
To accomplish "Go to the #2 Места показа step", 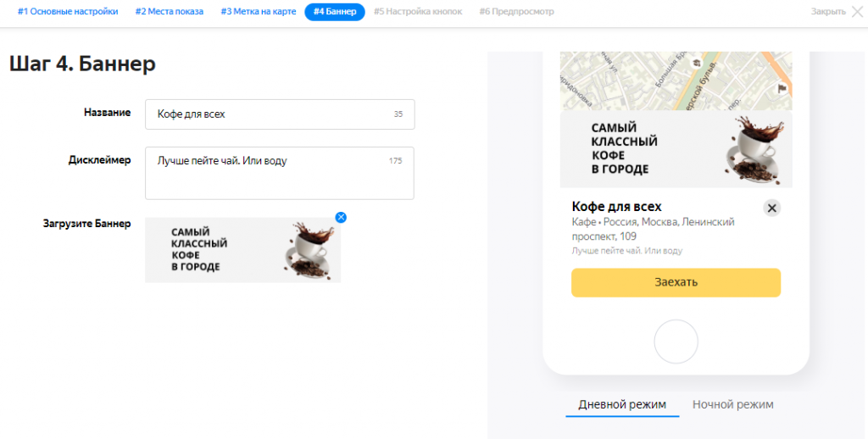I will click(170, 12).
